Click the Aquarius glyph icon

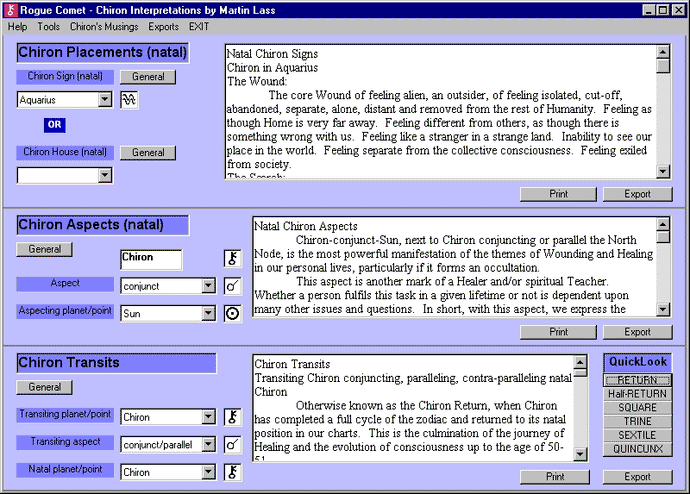[x=129, y=100]
